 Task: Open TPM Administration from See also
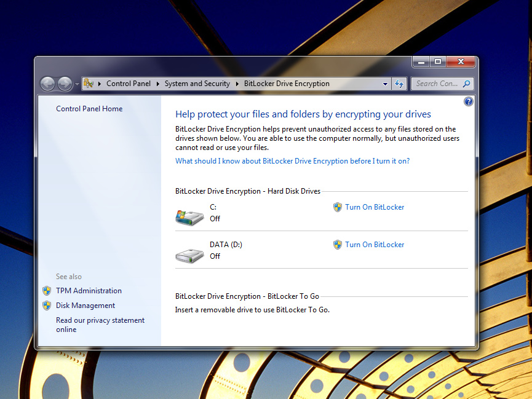tap(89, 291)
